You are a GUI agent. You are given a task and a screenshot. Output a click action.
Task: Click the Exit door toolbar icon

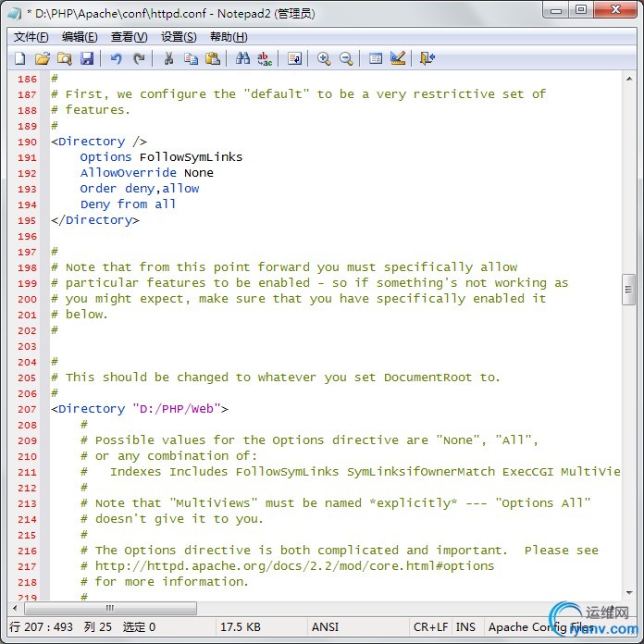pos(427,58)
